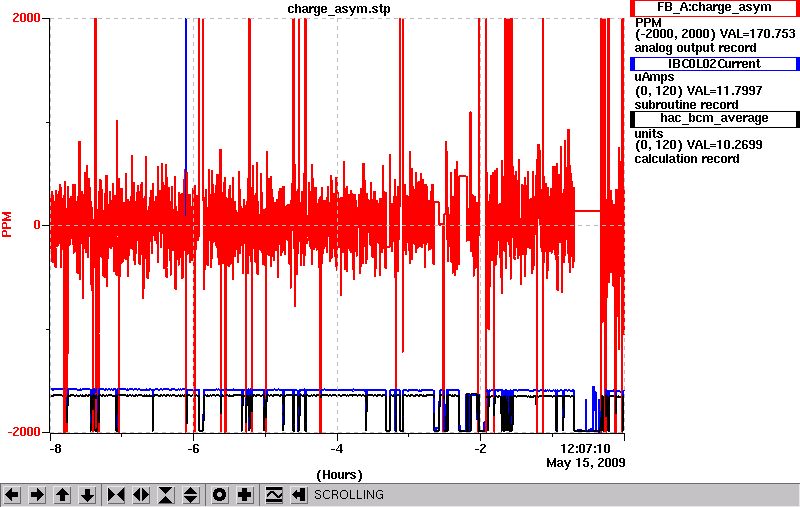This screenshot has height=507, width=800.
Task: Click the plus sign toolbar button
Action: [245, 495]
